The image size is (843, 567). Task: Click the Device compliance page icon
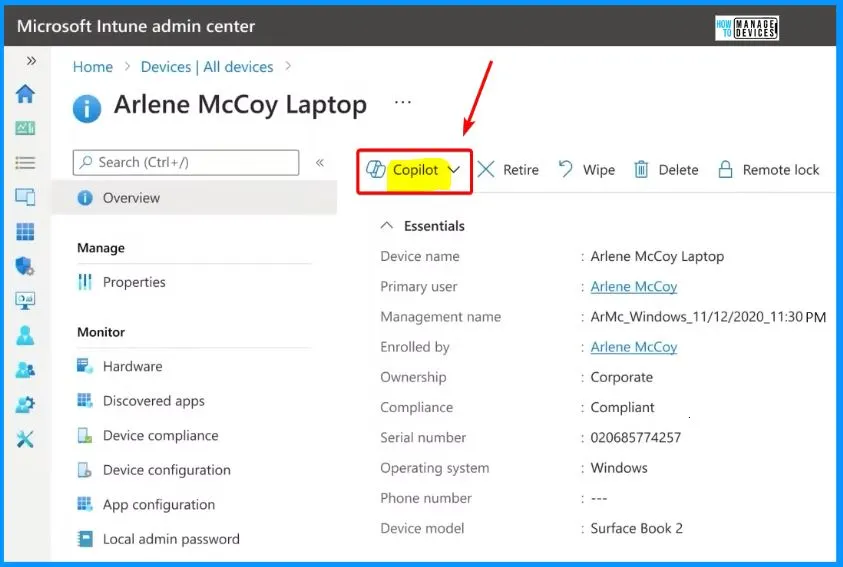pyautogui.click(x=85, y=435)
